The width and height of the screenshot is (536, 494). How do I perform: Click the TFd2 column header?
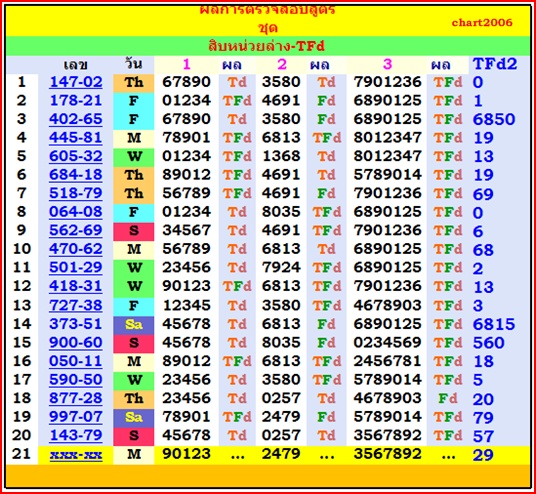tap(495, 64)
